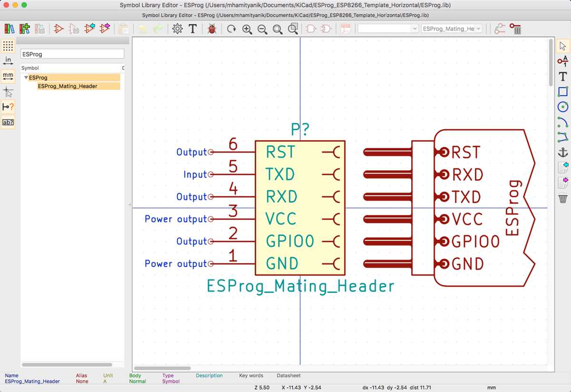571x392 pixels.
Task: Toggle synchronized pin edit mode
Action: 499,29
